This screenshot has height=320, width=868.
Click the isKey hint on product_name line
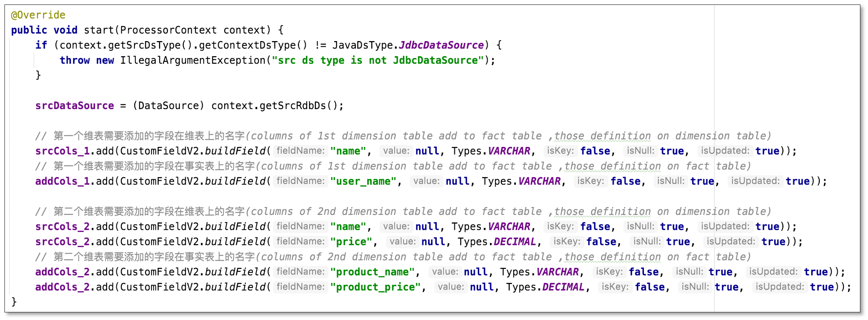pos(609,272)
